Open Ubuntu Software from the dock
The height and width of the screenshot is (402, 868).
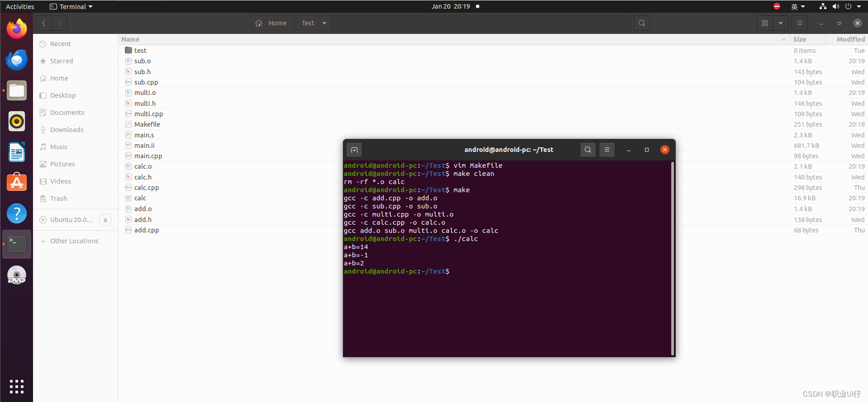pos(17,183)
